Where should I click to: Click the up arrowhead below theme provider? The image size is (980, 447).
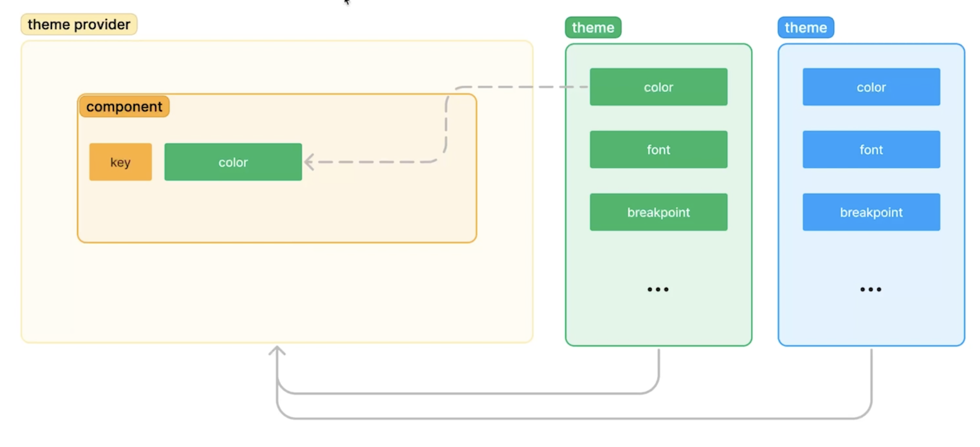(x=277, y=351)
